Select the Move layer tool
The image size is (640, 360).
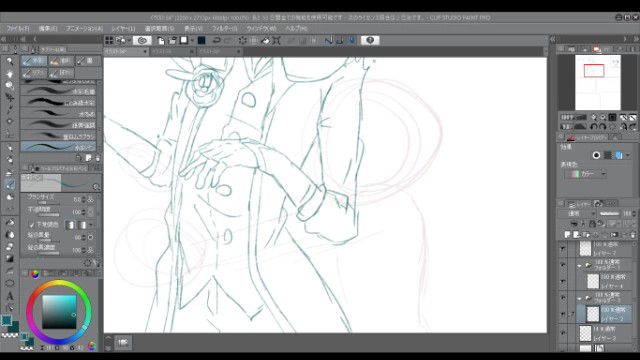[9, 98]
